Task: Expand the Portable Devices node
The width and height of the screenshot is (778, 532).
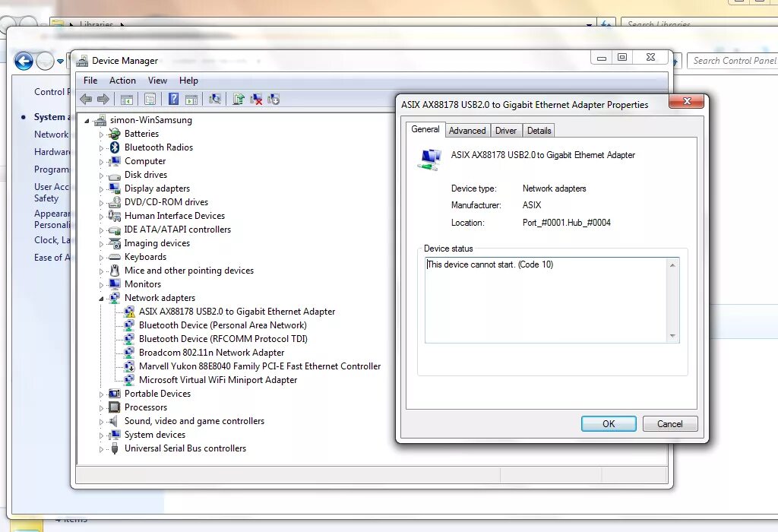Action: pos(101,394)
